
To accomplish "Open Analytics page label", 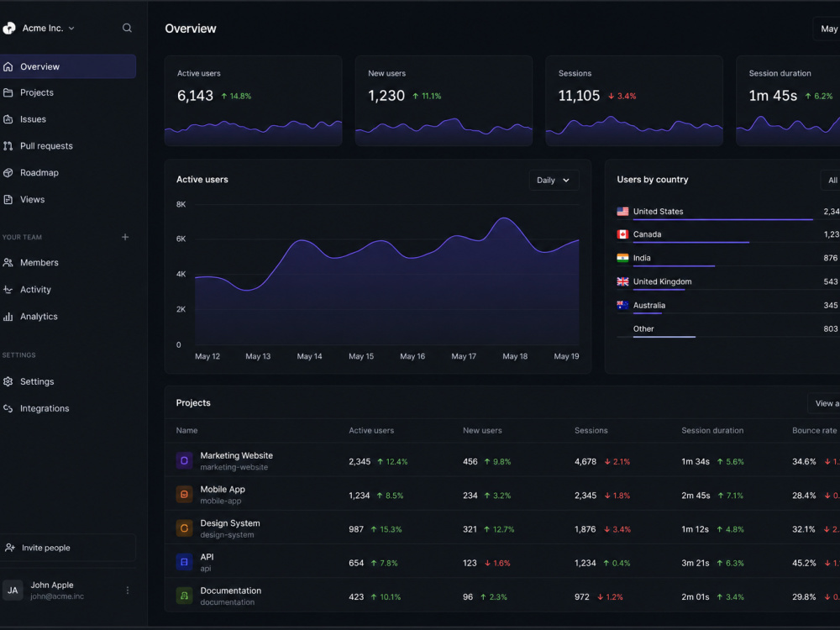I will (x=39, y=317).
